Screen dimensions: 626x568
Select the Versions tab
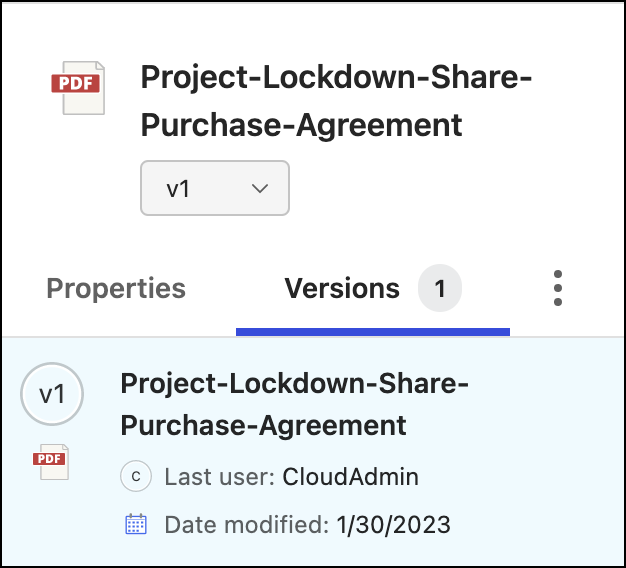point(342,289)
